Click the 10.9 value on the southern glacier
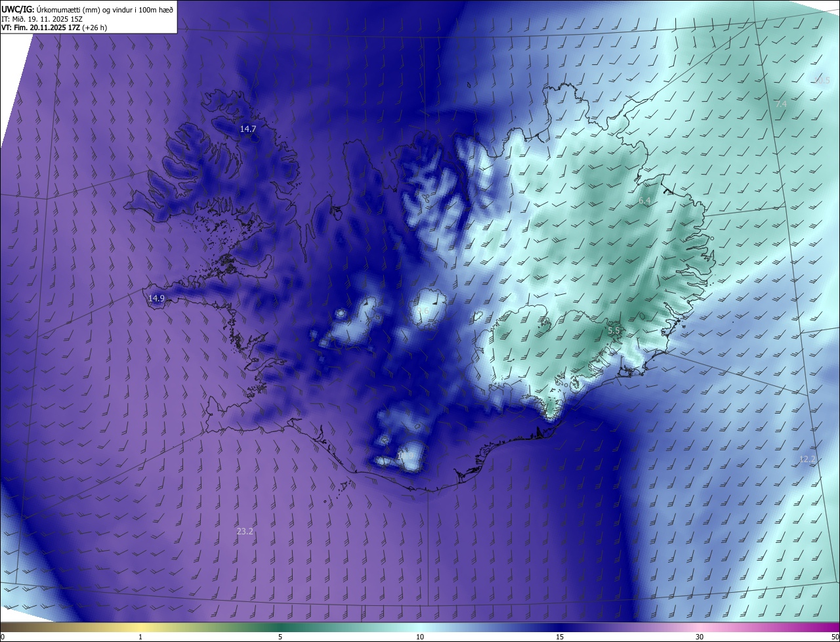 406,455
